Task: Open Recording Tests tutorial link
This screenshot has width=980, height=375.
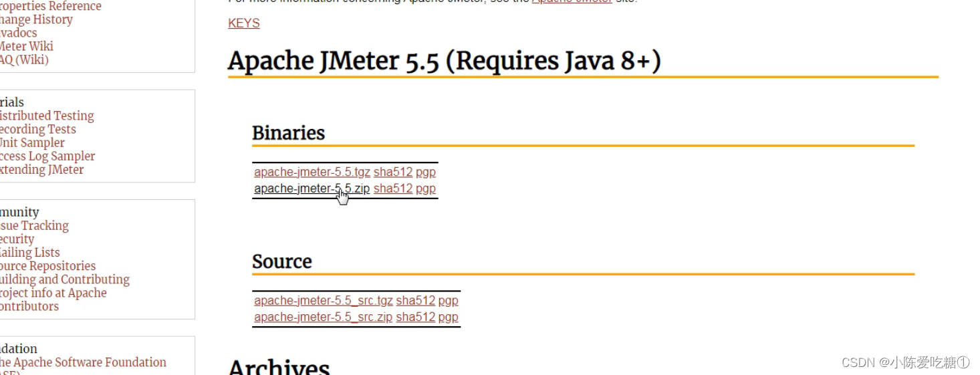Action: [x=38, y=129]
